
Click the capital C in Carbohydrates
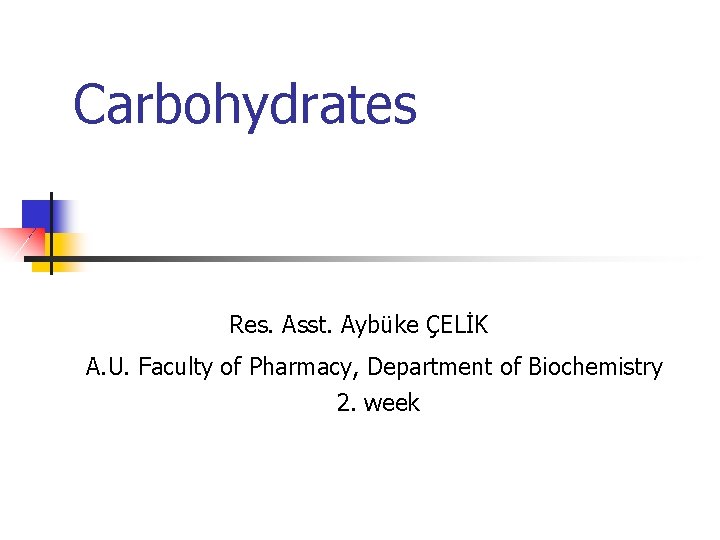coord(89,104)
